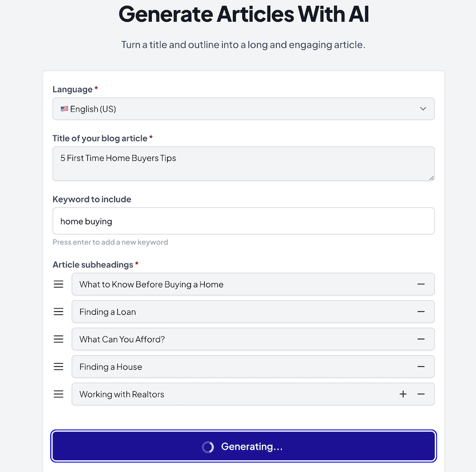The image size is (476, 472).
Task: Add a subheading after Working with Realtors
Action: pyautogui.click(x=403, y=394)
